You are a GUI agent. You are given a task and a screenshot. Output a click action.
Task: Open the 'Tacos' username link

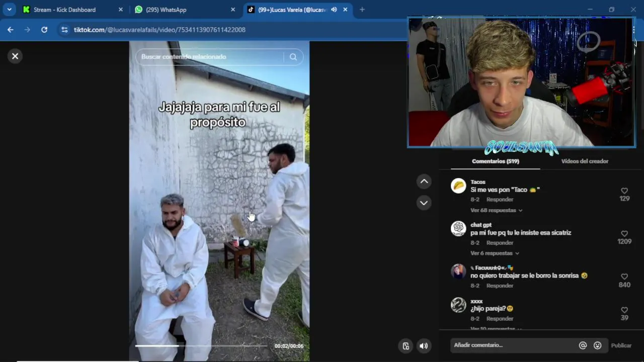pos(478,182)
